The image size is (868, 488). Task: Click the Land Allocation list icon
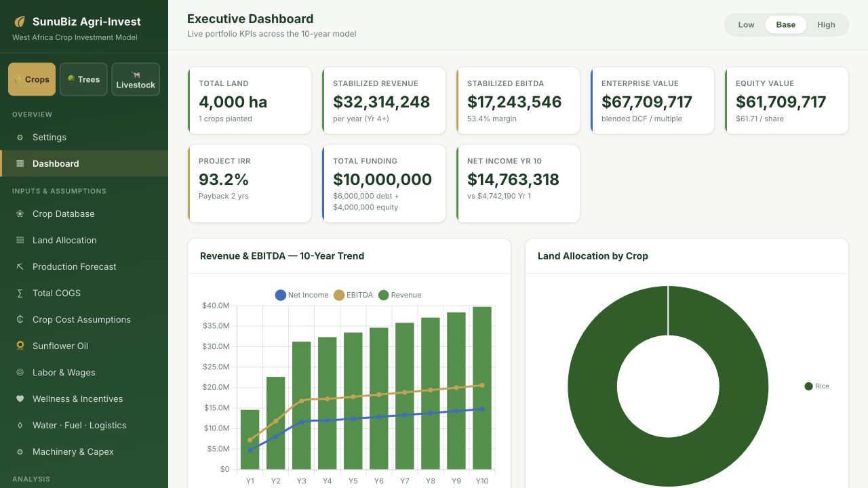[x=20, y=240]
